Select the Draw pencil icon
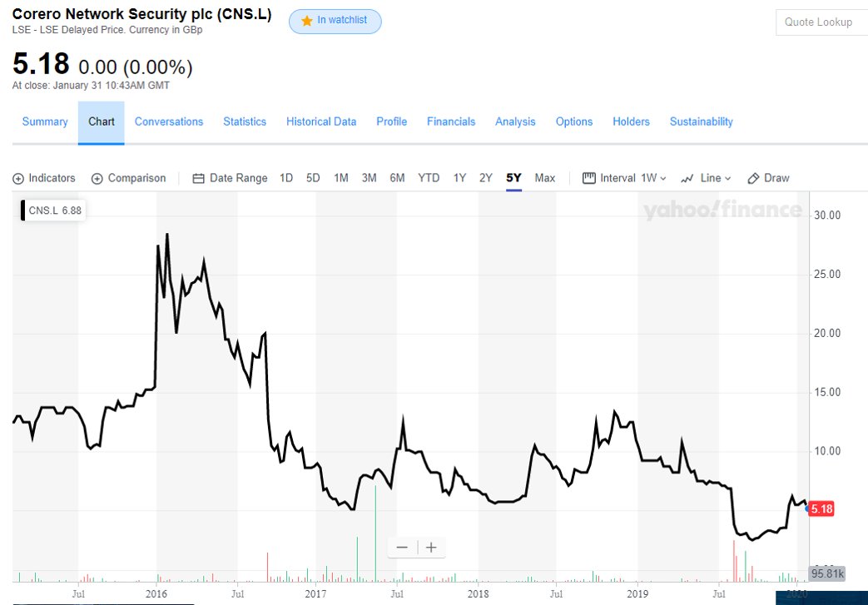Image resolution: width=868 pixels, height=605 pixels. point(753,178)
